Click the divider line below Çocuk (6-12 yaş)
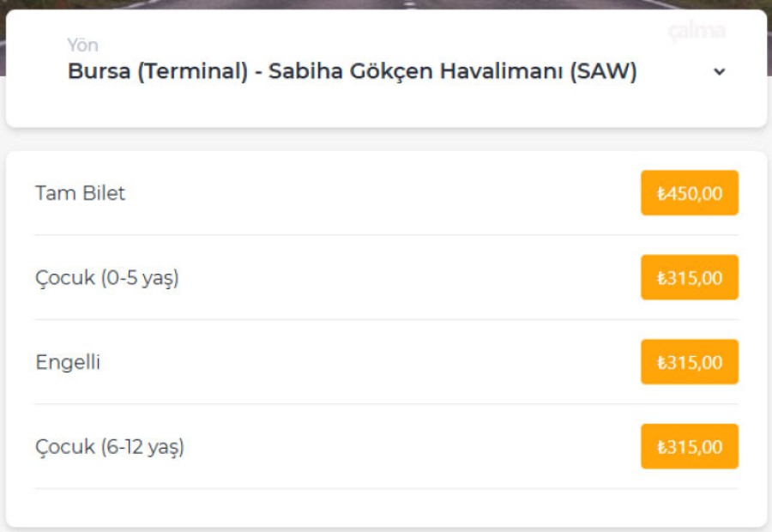This screenshot has height=532, width=772. 386,488
